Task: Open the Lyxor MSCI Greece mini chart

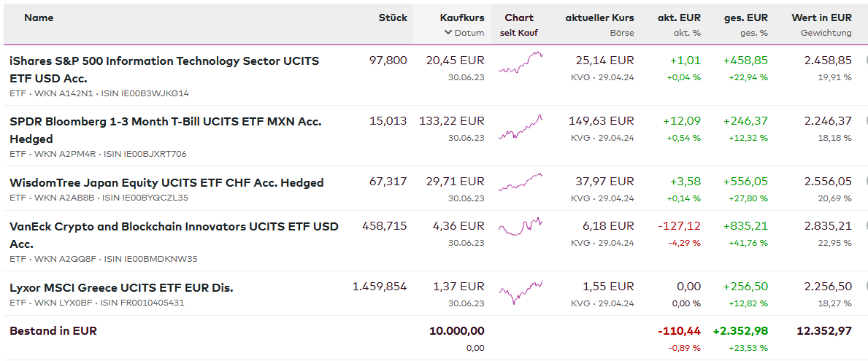Action: coord(521,292)
